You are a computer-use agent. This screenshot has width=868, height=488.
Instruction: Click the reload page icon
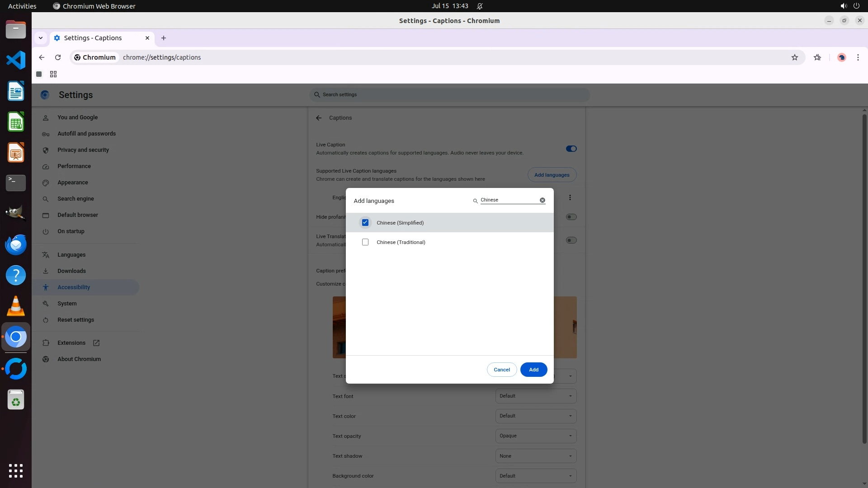58,57
